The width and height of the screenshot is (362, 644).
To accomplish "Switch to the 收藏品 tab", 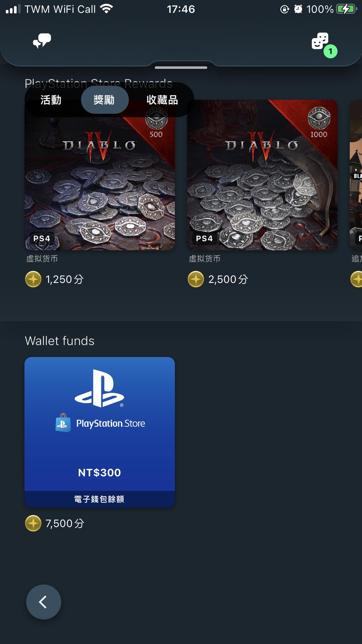I will (162, 100).
